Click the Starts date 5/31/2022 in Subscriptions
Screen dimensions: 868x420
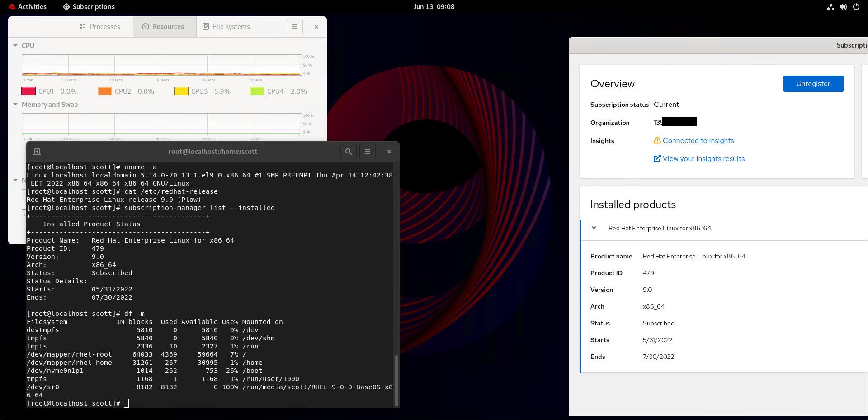tap(657, 340)
